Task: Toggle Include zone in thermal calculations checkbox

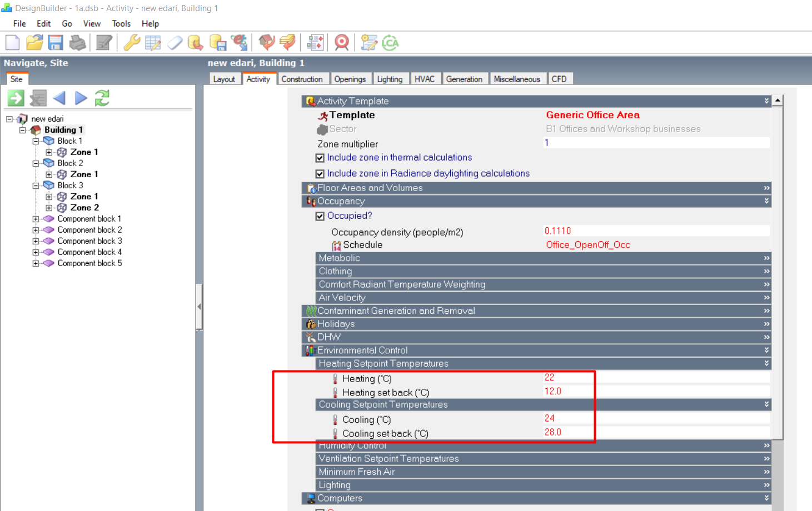Action: click(x=320, y=158)
